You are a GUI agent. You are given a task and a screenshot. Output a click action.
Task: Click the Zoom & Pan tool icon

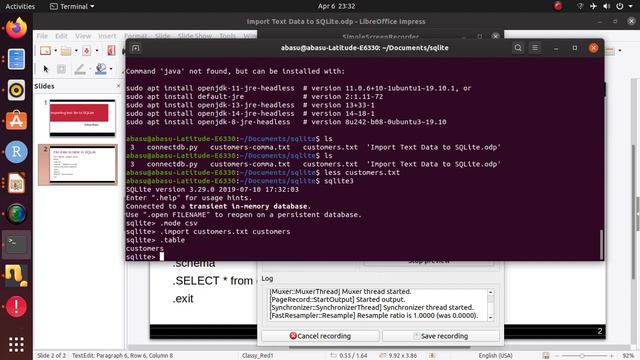61,69
